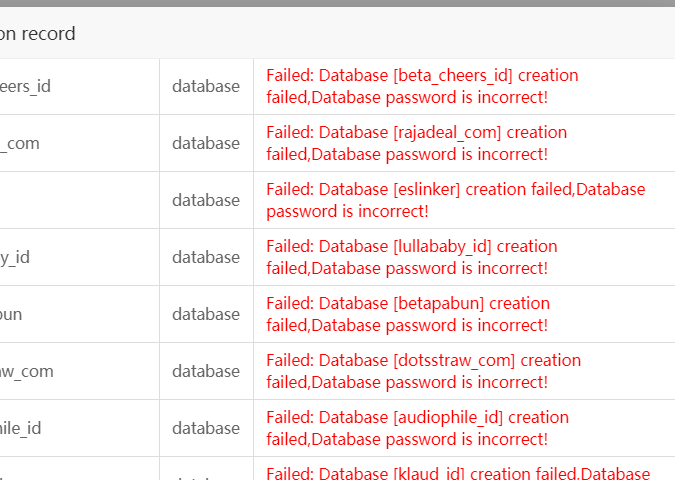Image resolution: width=675 pixels, height=480 pixels.
Task: Select the name cell ending in 'ile_id'
Action: click(21, 428)
